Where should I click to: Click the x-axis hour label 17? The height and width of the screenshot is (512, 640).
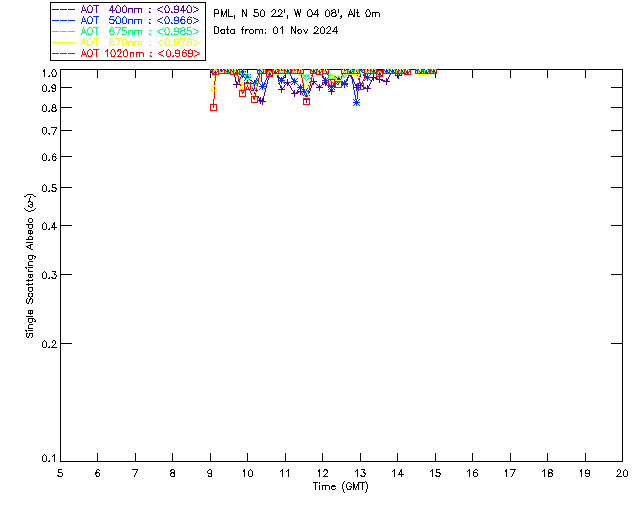tap(510, 473)
